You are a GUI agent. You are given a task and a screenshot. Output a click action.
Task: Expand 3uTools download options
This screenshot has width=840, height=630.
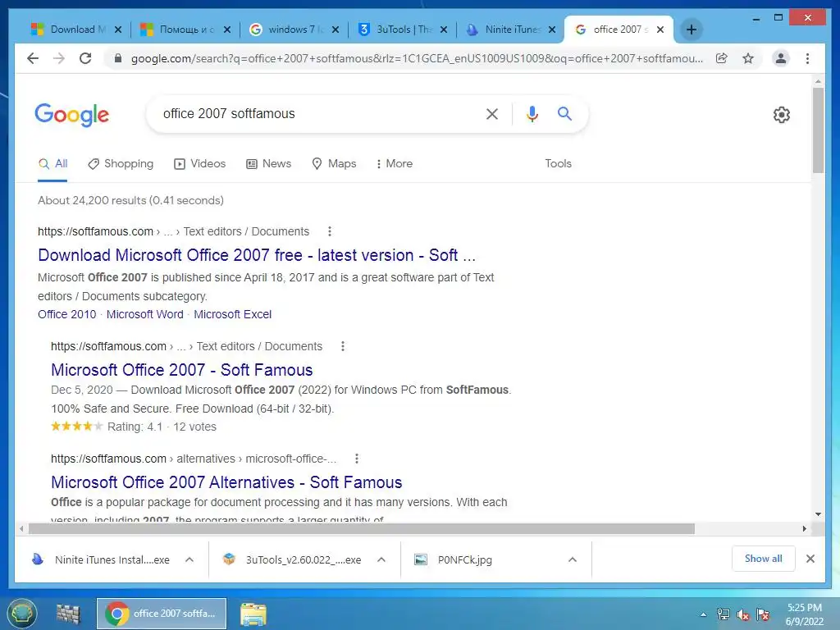381,559
